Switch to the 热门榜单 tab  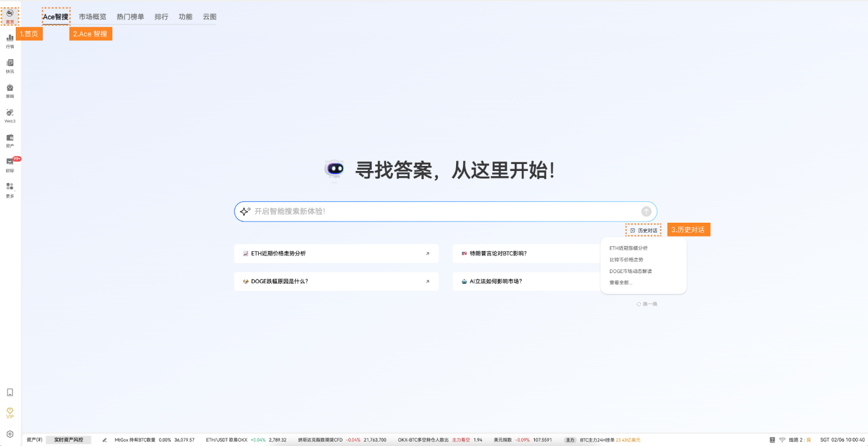point(131,16)
